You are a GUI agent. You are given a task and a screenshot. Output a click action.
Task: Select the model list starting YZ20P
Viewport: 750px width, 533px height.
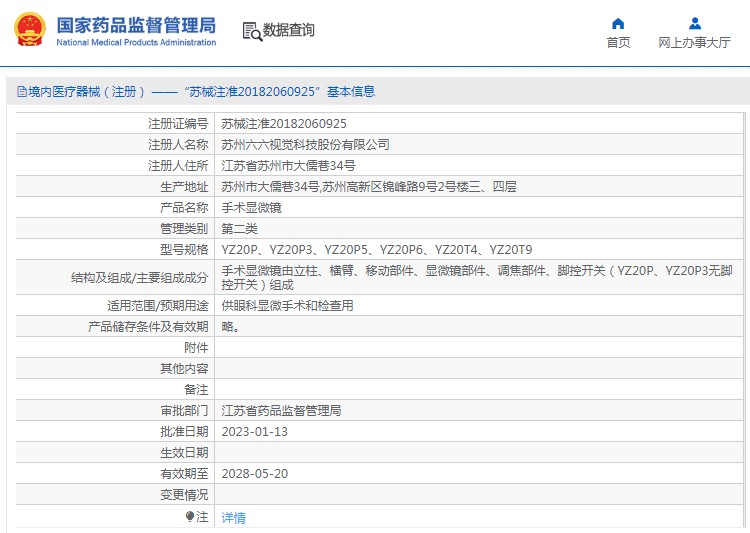(377, 250)
